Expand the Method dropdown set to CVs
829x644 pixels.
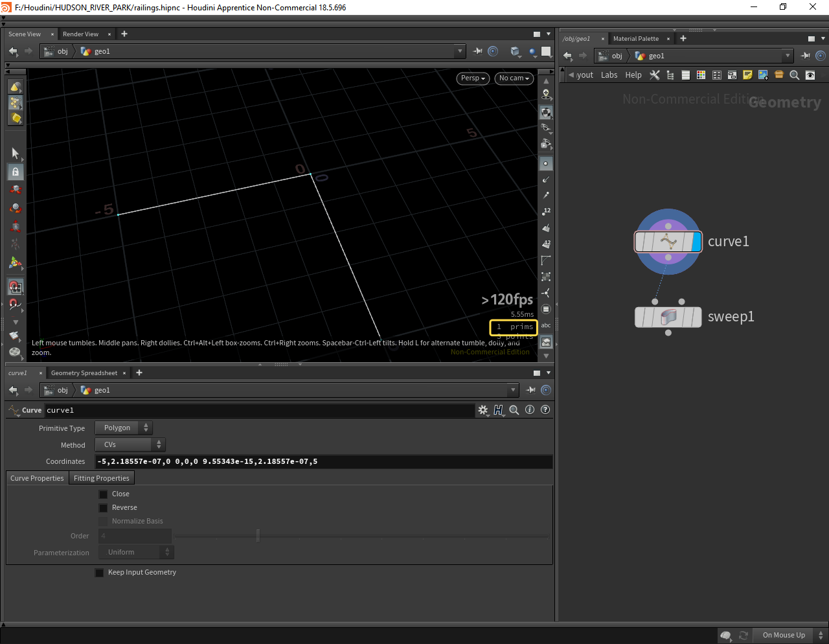(x=130, y=445)
